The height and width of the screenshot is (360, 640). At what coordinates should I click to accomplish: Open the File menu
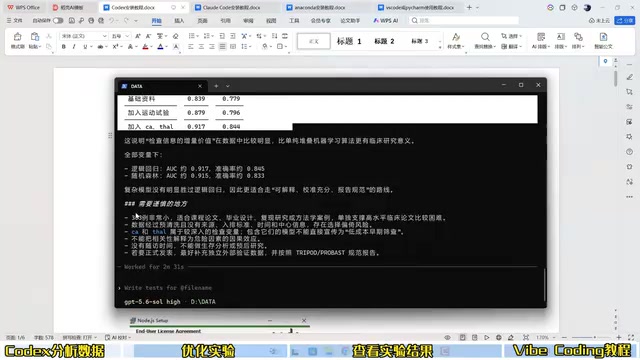[15, 20]
